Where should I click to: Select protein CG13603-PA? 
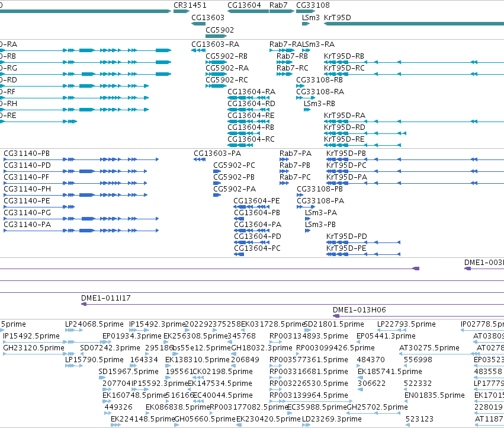pyautogui.click(x=217, y=154)
